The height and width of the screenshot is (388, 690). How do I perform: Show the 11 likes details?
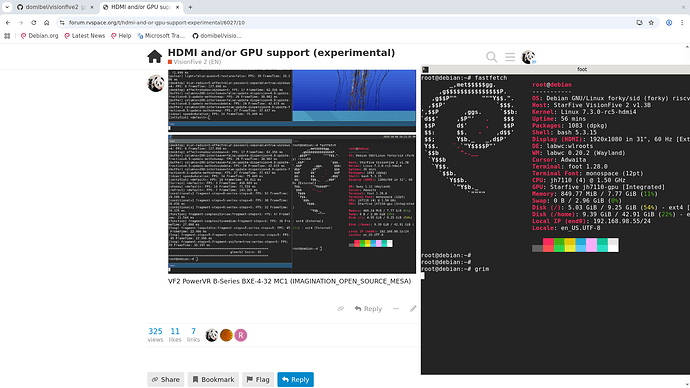175,334
